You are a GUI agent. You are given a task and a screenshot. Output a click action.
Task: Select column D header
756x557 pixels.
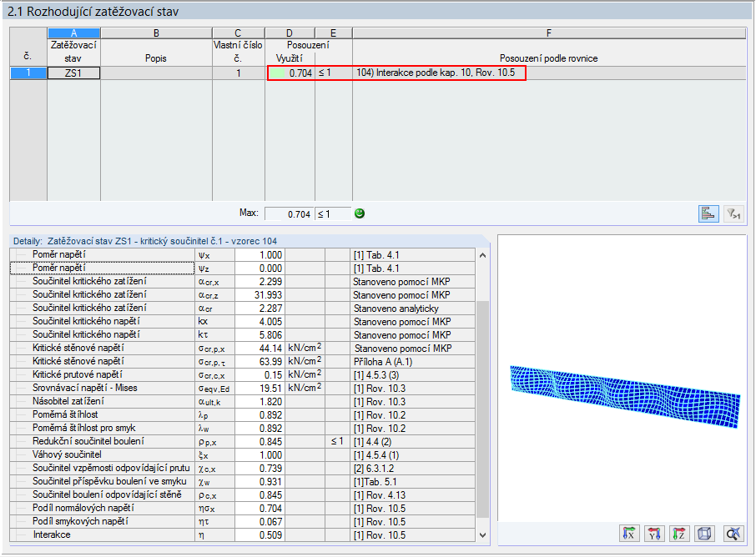pyautogui.click(x=290, y=33)
